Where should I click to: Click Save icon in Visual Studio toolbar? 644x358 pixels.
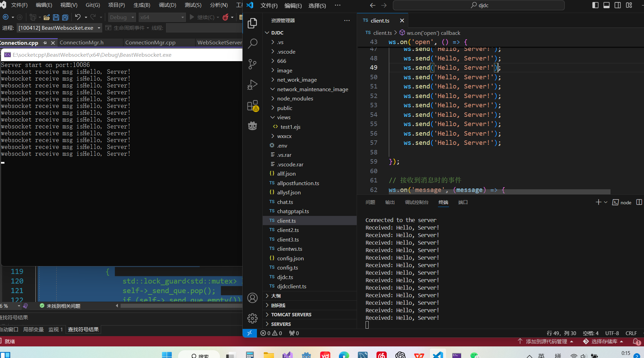[x=56, y=17]
